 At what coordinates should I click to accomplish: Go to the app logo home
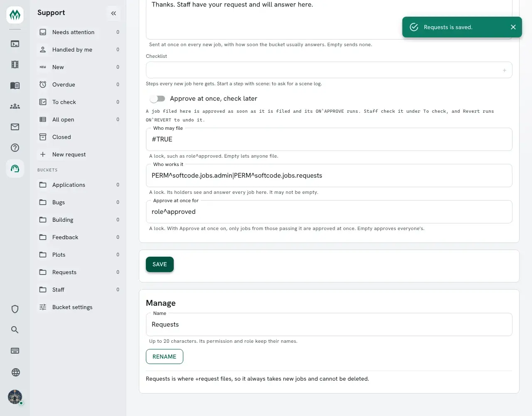(15, 15)
